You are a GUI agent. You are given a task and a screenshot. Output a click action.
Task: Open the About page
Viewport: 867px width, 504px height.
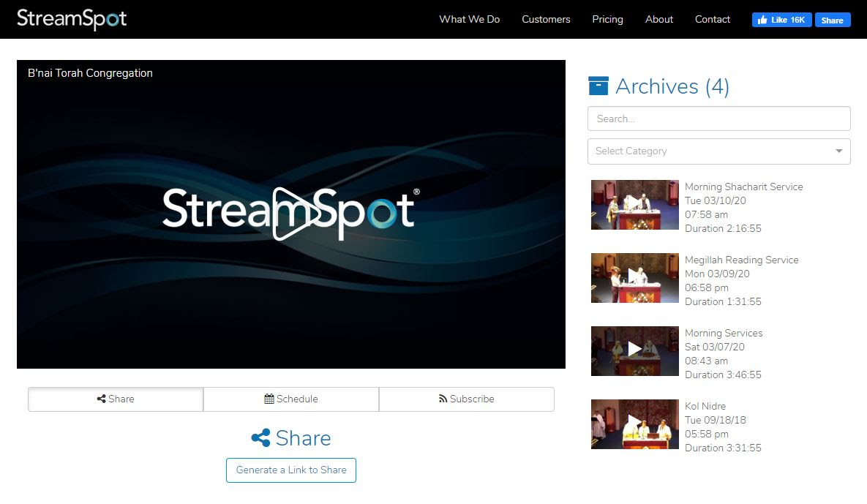(659, 19)
